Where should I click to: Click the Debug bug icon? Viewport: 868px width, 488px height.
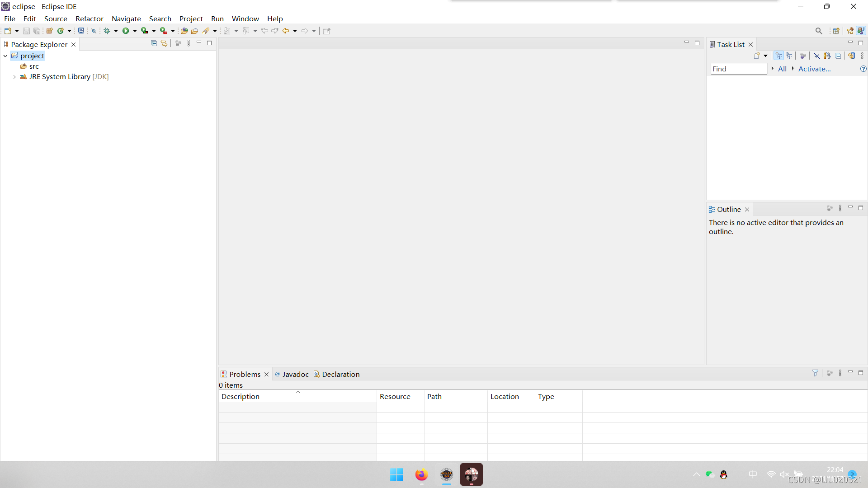pos(107,31)
